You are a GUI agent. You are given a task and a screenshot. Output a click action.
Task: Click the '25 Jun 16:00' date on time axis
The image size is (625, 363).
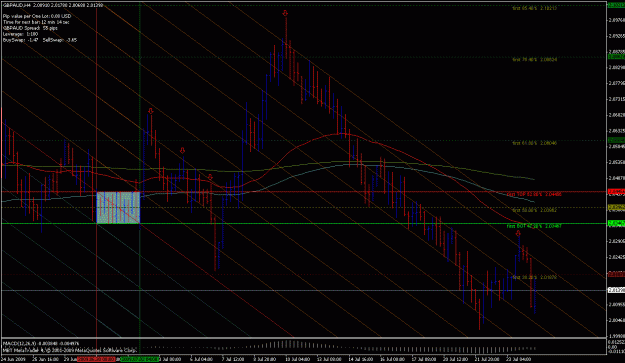(x=46, y=359)
